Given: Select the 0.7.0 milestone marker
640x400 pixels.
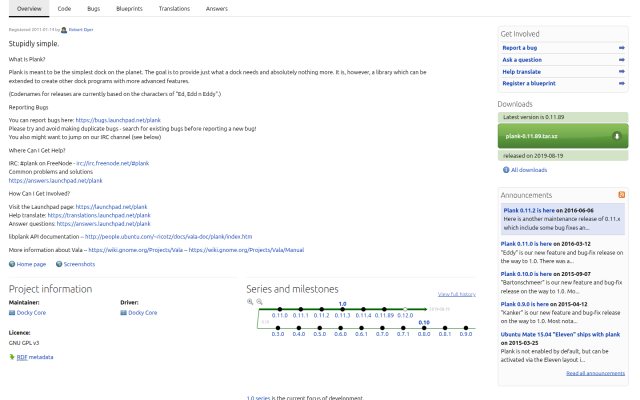Looking at the screenshot, I should coord(382,328).
